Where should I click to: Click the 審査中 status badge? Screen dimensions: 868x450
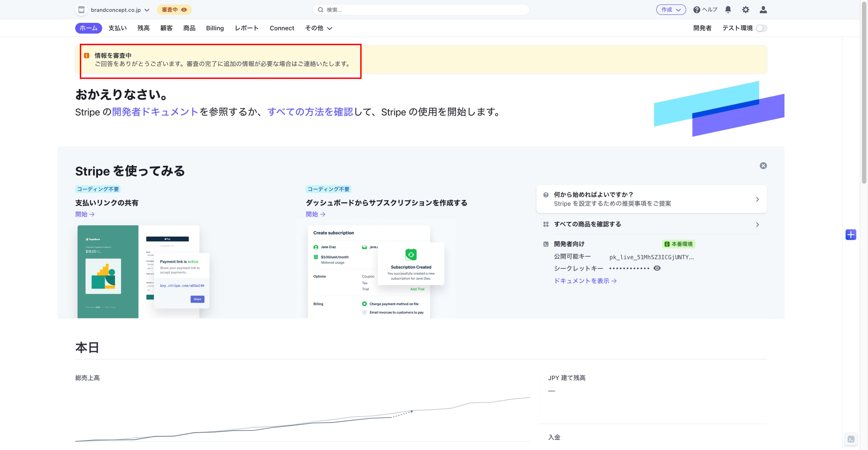click(x=174, y=10)
